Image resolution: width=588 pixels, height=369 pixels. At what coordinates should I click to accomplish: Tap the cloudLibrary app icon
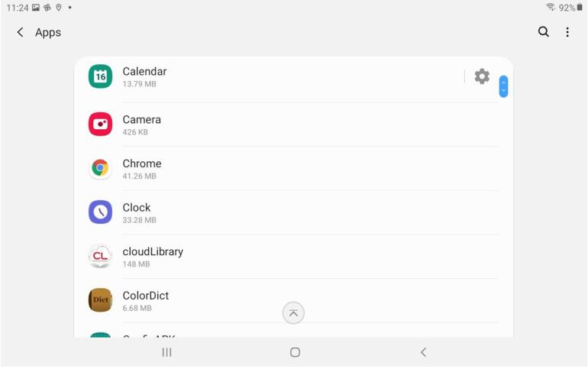(x=100, y=256)
